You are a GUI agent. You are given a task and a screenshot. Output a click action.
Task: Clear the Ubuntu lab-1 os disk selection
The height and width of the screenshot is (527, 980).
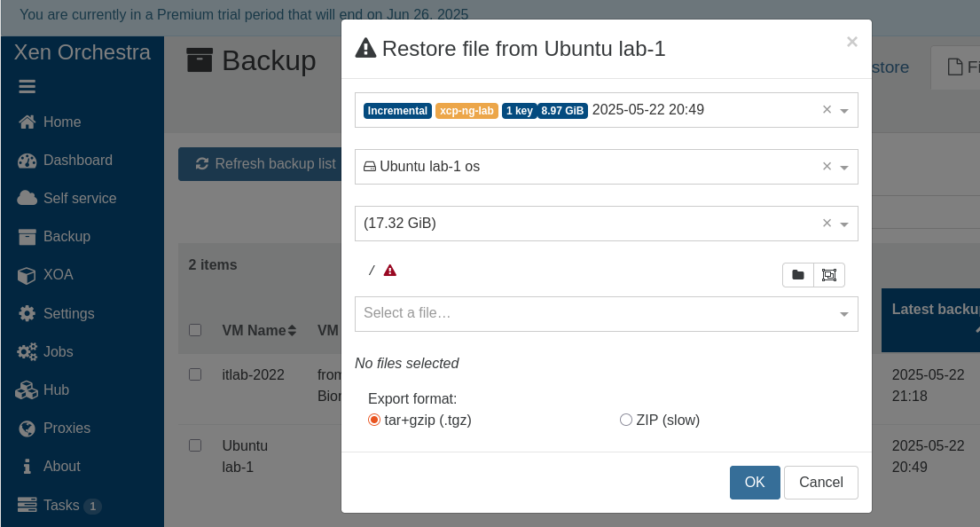click(827, 167)
